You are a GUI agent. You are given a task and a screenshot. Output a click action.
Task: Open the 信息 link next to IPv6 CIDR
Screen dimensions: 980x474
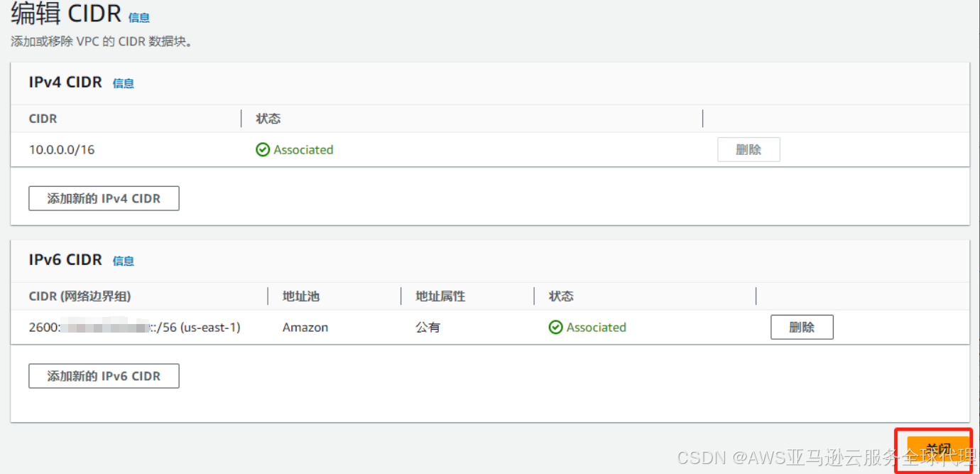point(124,261)
